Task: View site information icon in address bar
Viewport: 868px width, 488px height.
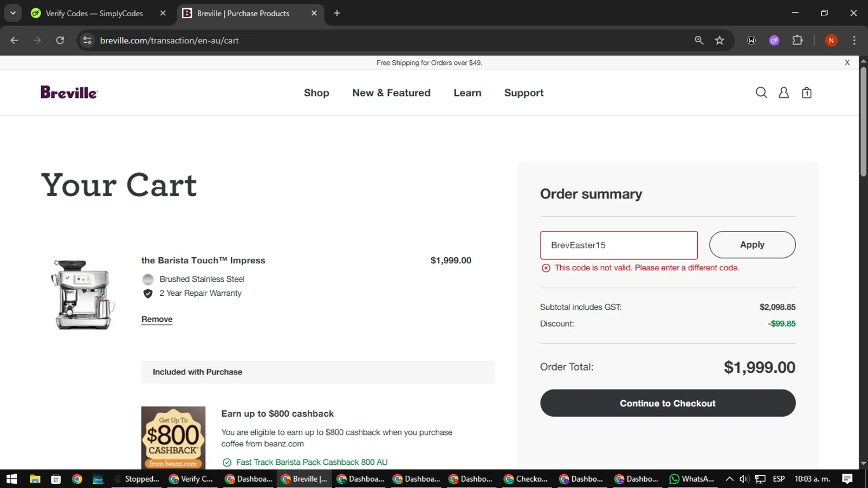Action: click(87, 41)
